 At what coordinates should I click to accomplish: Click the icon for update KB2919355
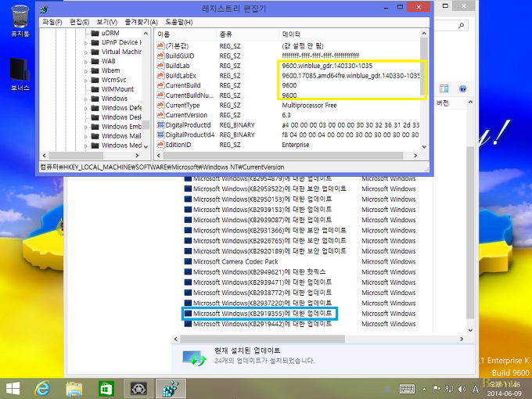click(x=188, y=313)
